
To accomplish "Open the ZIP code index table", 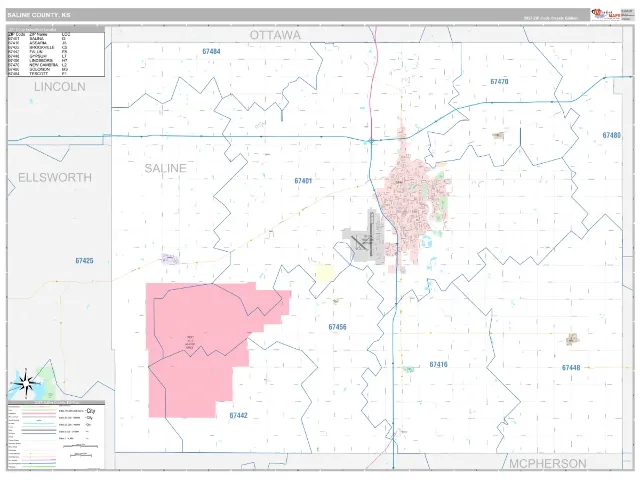I will pyautogui.click(x=56, y=51).
